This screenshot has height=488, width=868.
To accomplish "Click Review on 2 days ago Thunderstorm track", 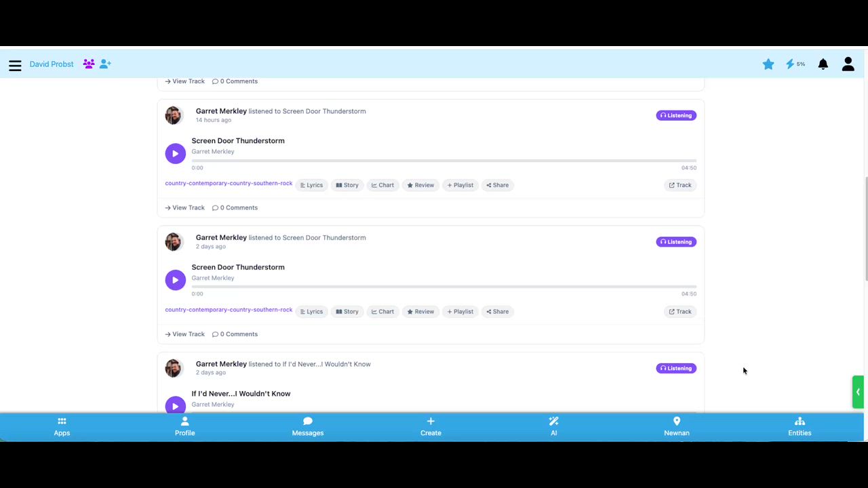I will 420,312.
